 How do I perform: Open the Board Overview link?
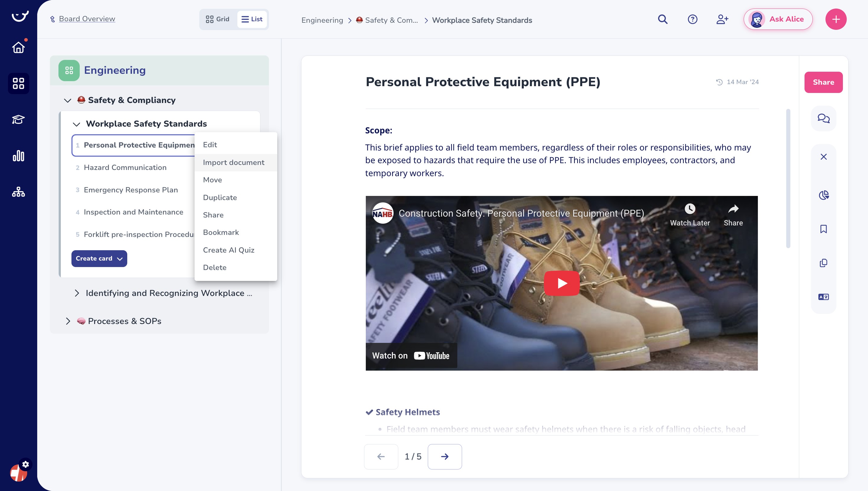click(87, 19)
